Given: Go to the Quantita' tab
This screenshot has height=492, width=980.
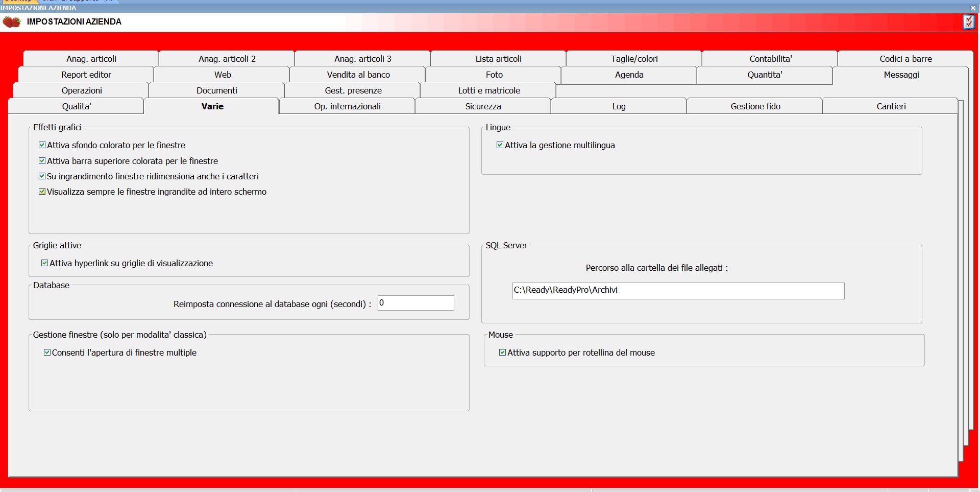Looking at the screenshot, I should point(765,75).
